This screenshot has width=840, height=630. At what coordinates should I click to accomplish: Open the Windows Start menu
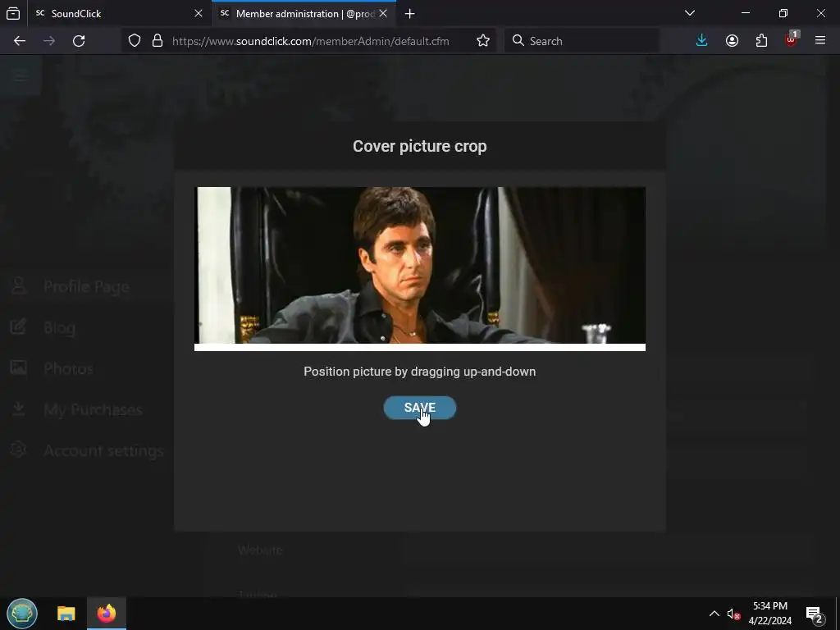click(x=22, y=614)
